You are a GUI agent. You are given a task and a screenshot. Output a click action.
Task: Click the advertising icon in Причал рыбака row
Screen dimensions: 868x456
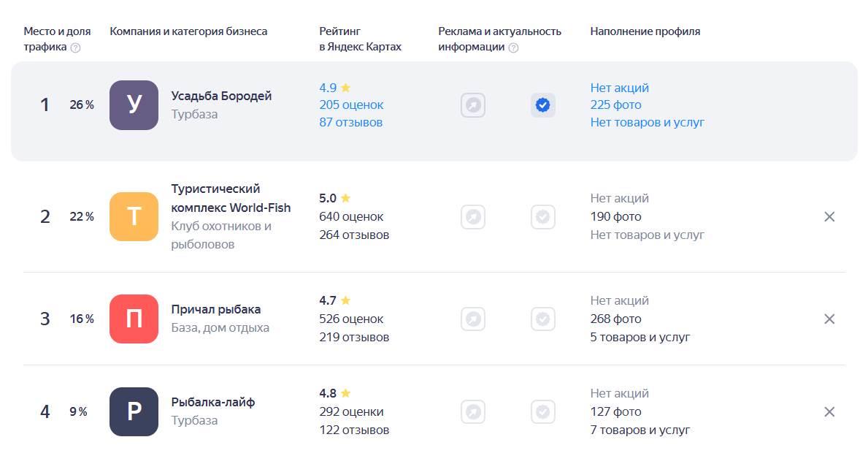[x=473, y=319]
